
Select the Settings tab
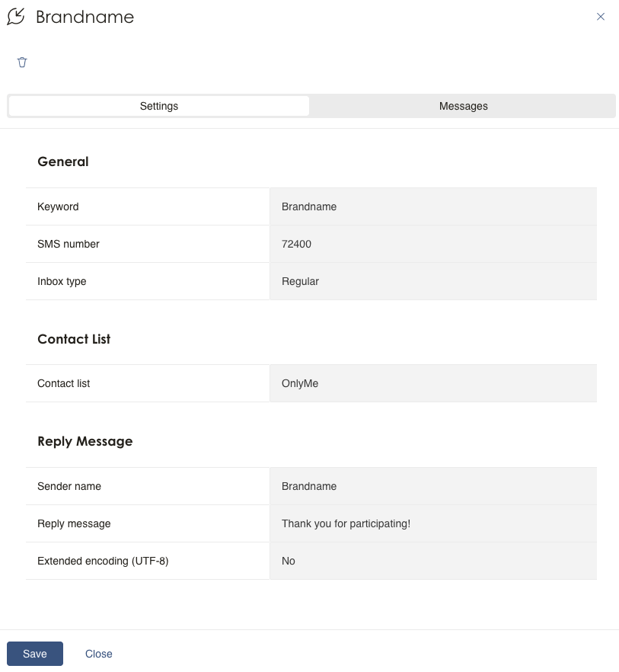point(158,106)
